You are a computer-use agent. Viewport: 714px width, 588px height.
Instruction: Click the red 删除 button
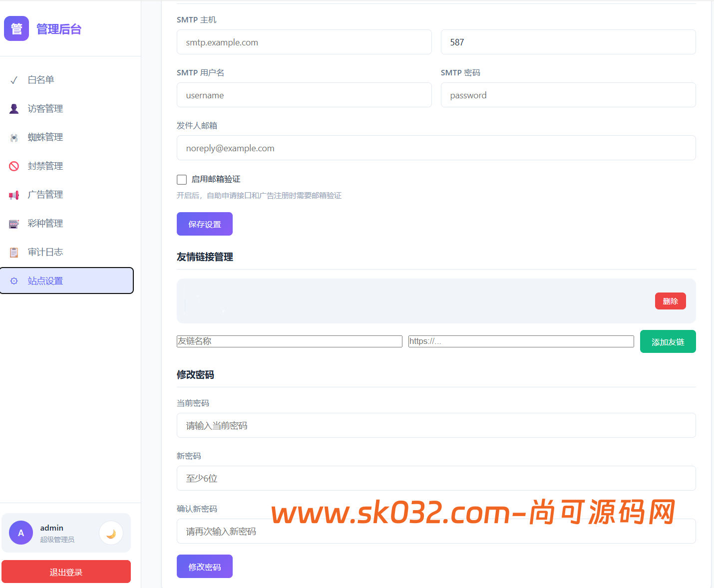(671, 301)
